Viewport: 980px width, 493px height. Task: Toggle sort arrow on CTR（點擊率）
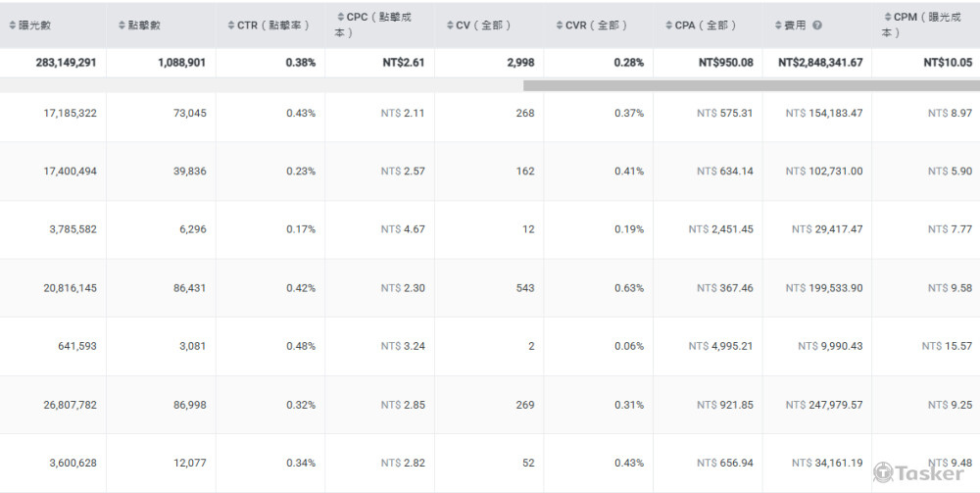pyautogui.click(x=229, y=25)
